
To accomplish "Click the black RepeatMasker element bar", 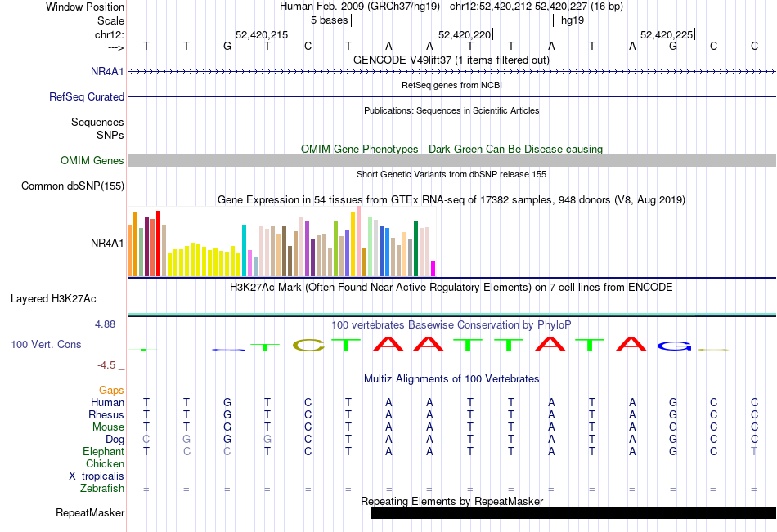I will [x=573, y=512].
